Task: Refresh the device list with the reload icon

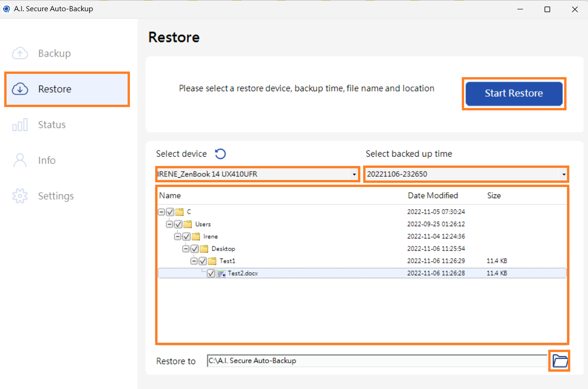Action: [220, 153]
